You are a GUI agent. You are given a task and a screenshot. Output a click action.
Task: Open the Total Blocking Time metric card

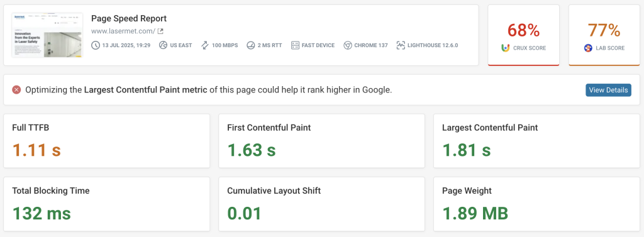(107, 204)
